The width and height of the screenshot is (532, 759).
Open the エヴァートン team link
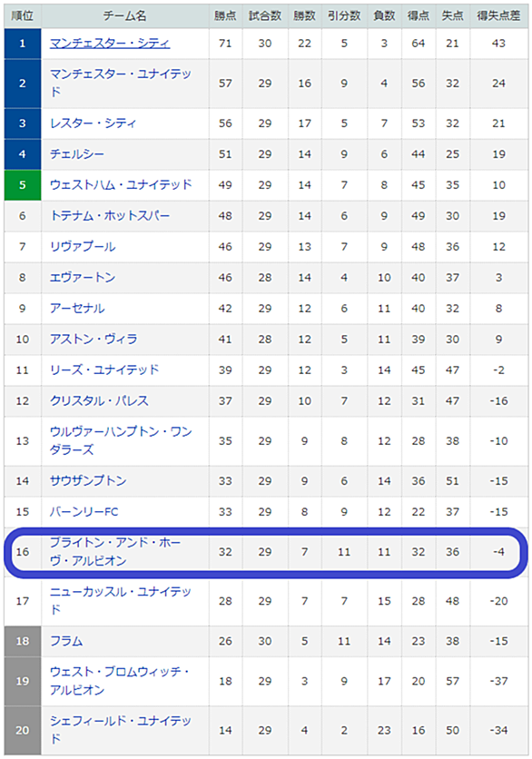tap(83, 278)
